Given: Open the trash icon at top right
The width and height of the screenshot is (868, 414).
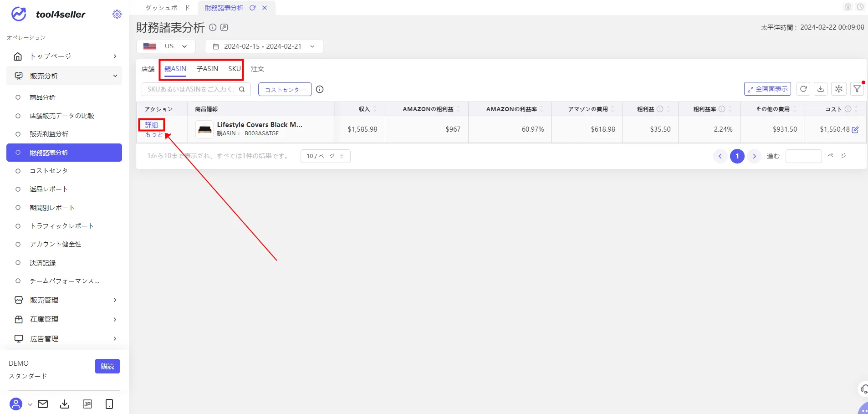Looking at the screenshot, I should pos(848,7).
